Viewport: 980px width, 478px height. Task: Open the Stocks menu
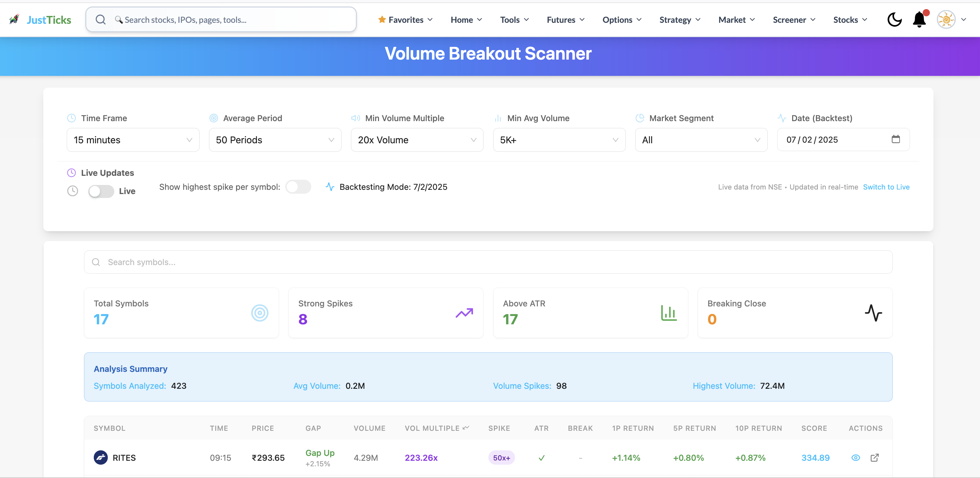click(850, 20)
